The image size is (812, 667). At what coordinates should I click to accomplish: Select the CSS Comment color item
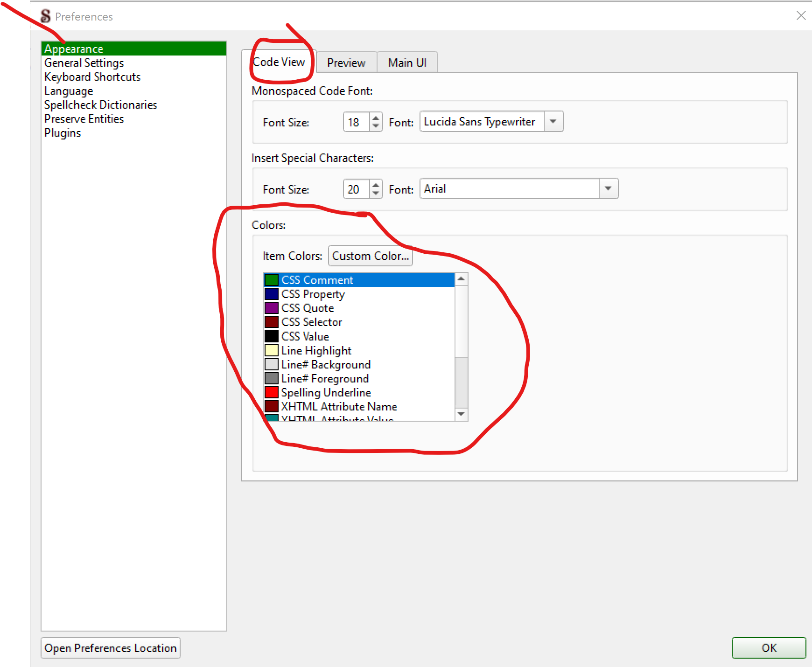[359, 280]
